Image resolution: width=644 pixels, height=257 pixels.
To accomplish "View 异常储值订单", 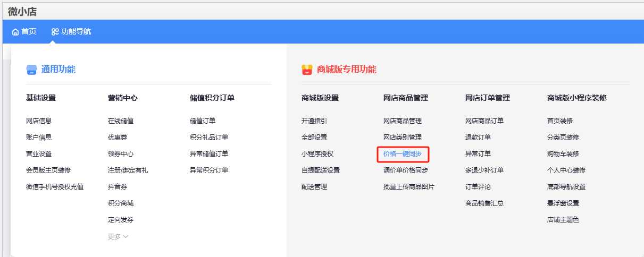I will point(209,154).
